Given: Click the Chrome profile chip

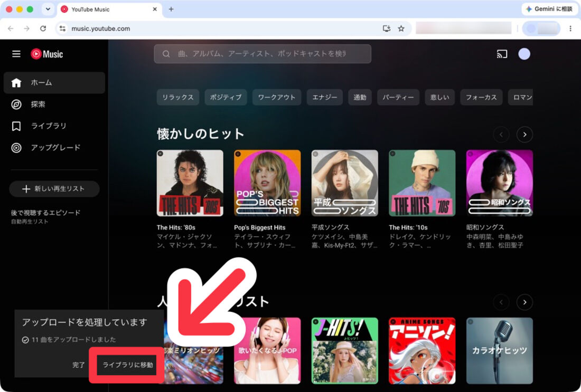Looking at the screenshot, I should click(x=541, y=28).
